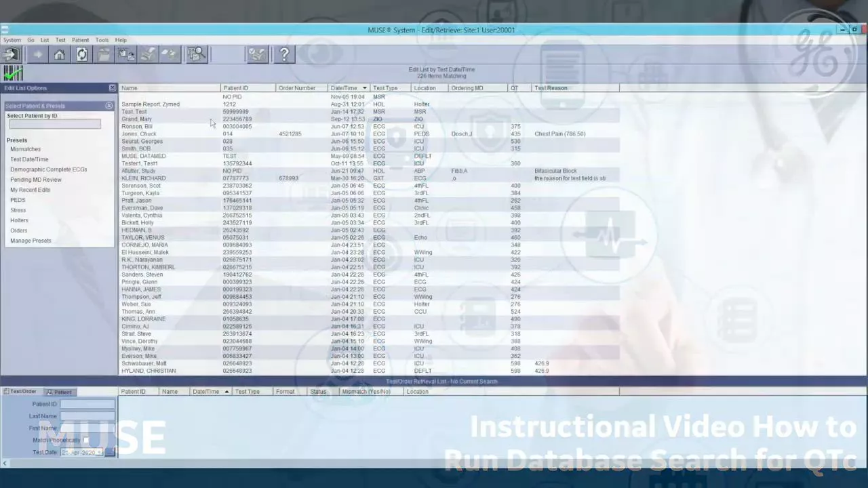Click the First Name search field
This screenshot has height=488, width=868.
click(x=87, y=428)
